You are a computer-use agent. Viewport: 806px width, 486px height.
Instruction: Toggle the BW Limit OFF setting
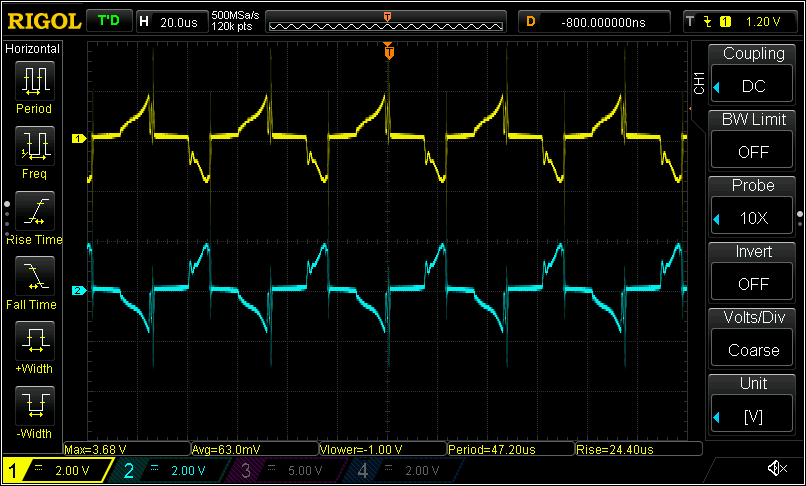(752, 141)
